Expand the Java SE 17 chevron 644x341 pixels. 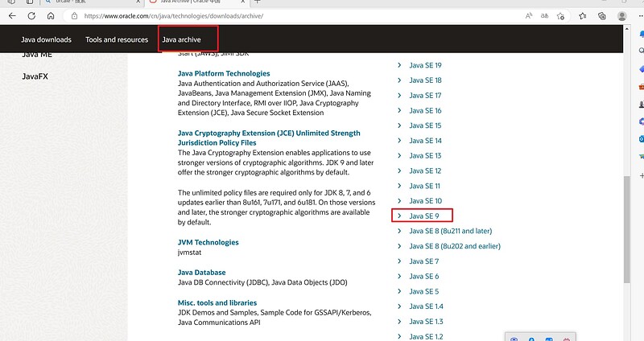pyautogui.click(x=399, y=95)
